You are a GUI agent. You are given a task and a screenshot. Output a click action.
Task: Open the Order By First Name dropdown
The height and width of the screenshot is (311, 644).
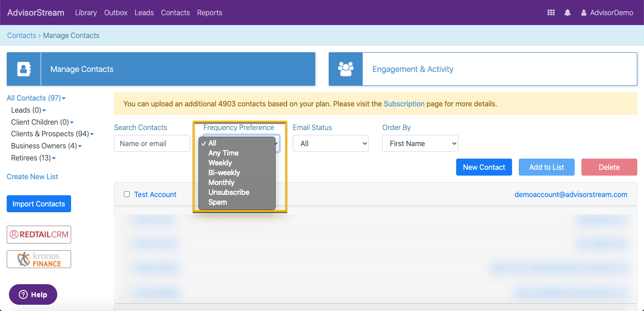tap(420, 143)
